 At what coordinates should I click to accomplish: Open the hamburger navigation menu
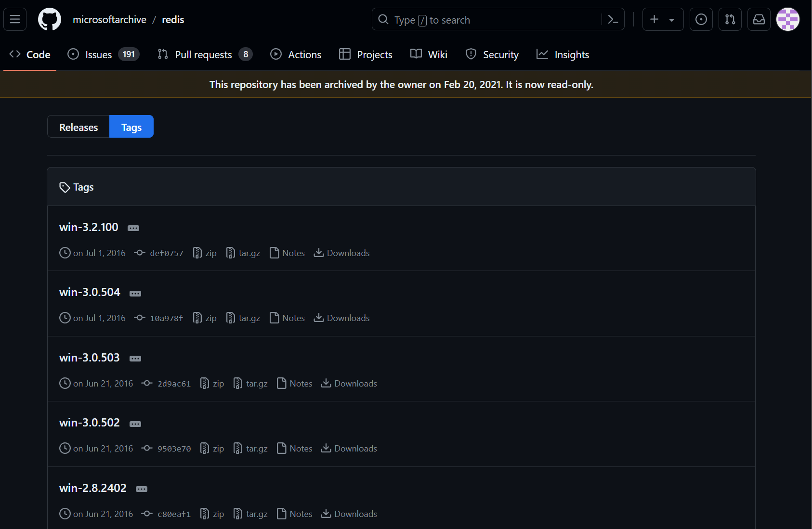pyautogui.click(x=15, y=19)
